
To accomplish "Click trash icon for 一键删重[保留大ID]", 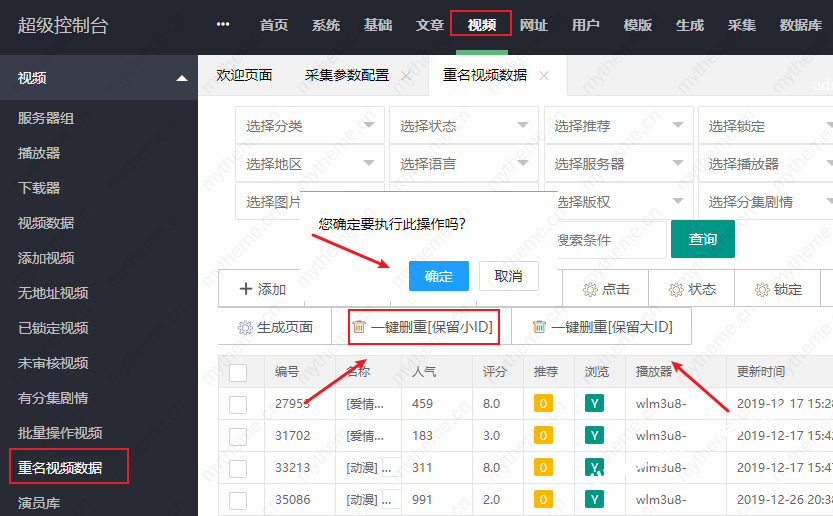I will [540, 327].
